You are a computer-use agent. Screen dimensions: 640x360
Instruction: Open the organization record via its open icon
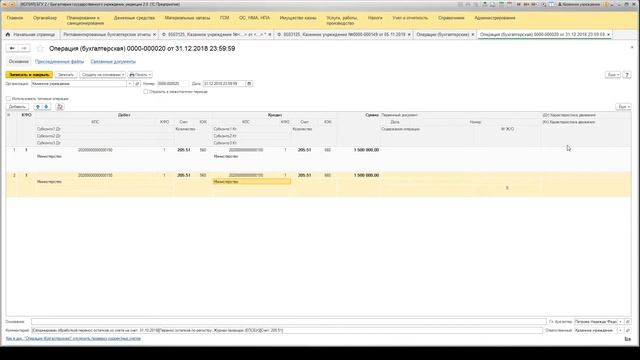[x=137, y=84]
